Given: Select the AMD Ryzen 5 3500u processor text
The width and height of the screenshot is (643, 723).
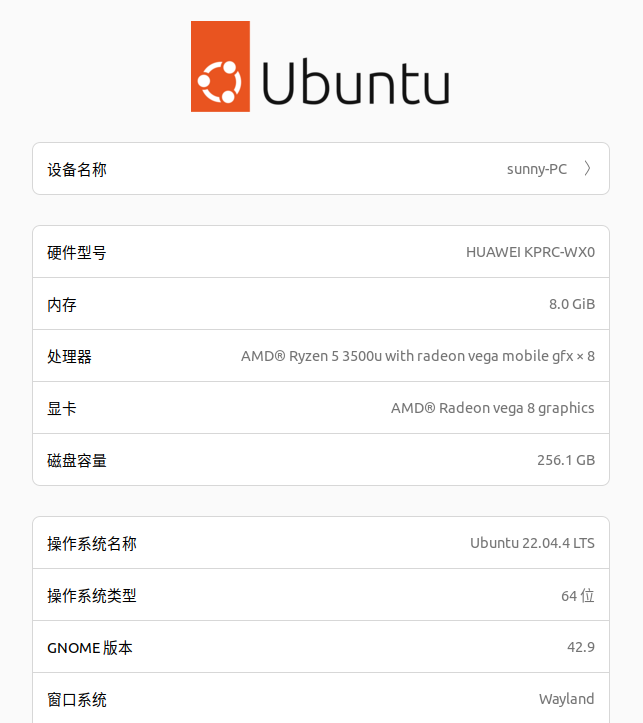Looking at the screenshot, I should pos(418,356).
